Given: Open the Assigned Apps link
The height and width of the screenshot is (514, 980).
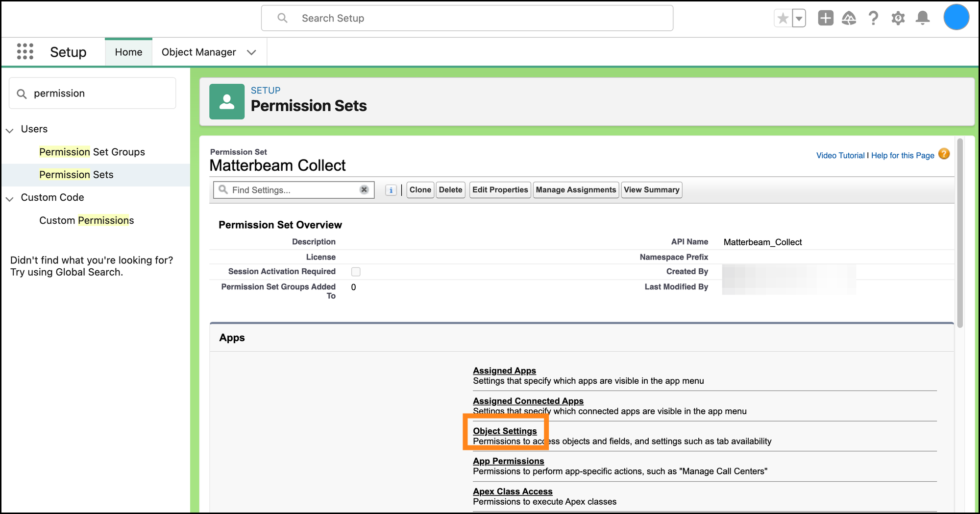Looking at the screenshot, I should pyautogui.click(x=504, y=371).
